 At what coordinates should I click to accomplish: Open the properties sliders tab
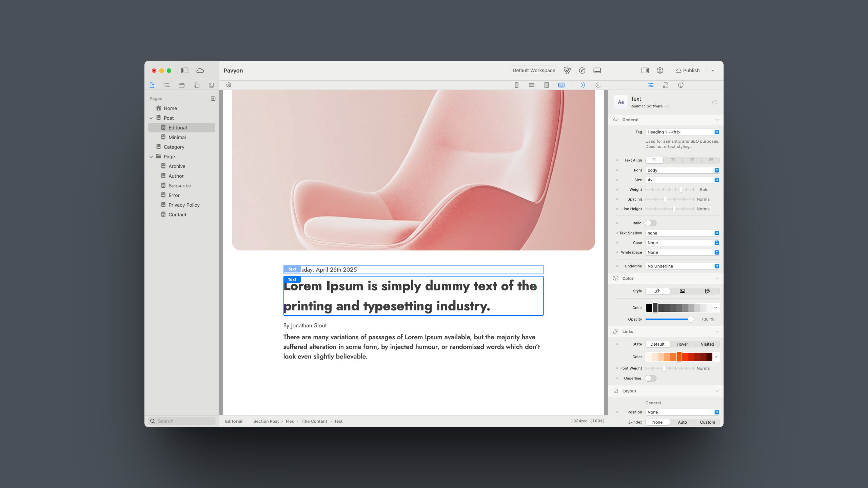(651, 85)
